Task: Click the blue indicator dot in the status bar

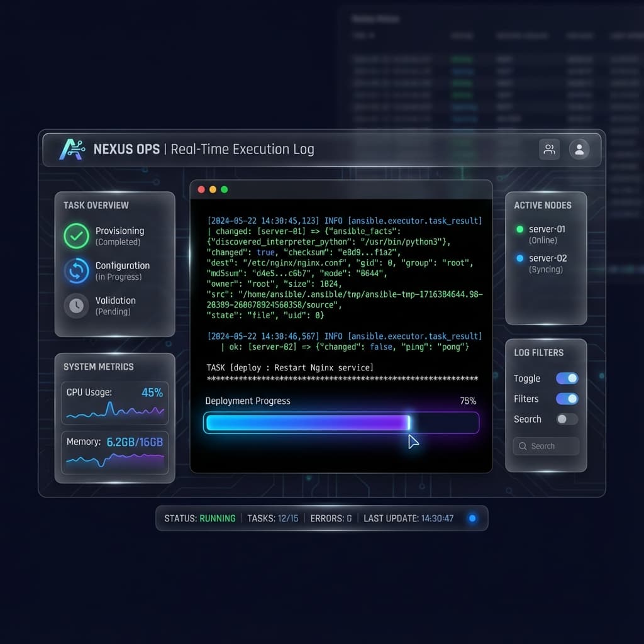Action: click(472, 518)
